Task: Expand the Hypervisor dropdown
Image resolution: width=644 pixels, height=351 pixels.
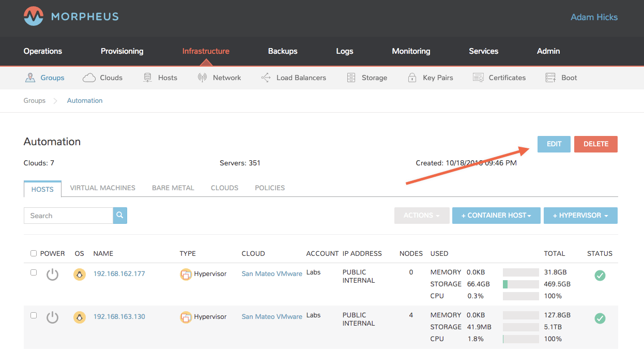Action: tap(580, 216)
